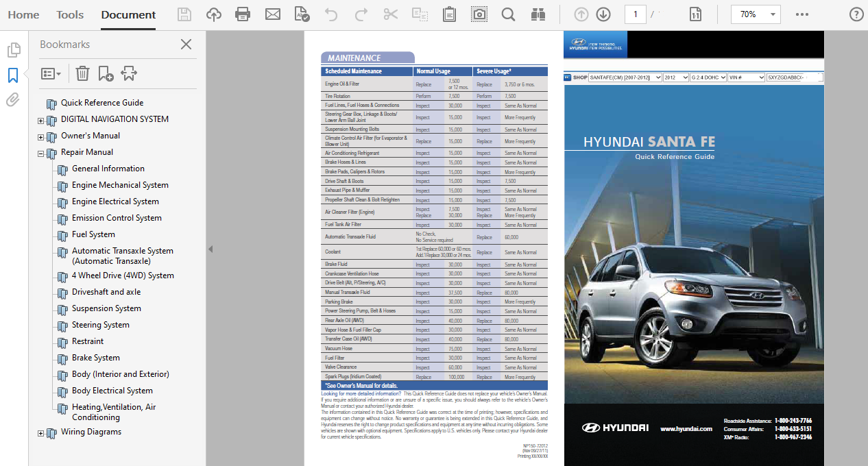This screenshot has height=466, width=868.
Task: Click the magnifier search icon
Action: tap(508, 14)
